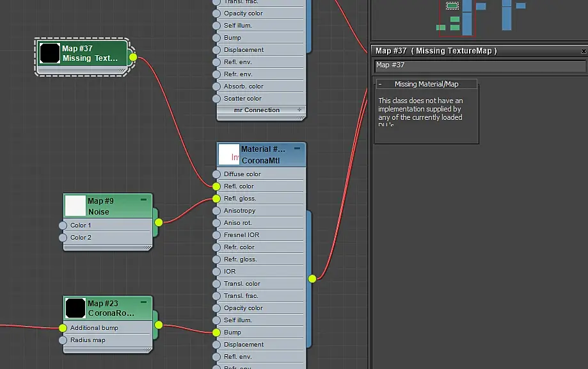
Task: Collapse the Map #9 Noise node
Action: tap(143, 200)
